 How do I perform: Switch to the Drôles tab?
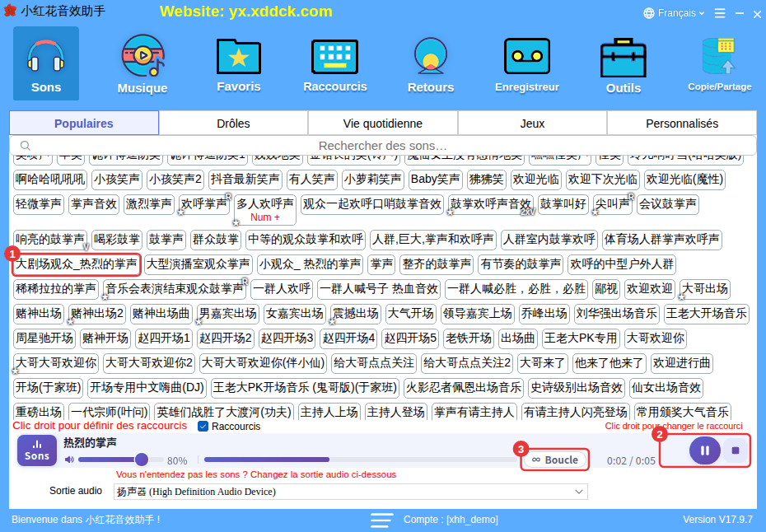(234, 124)
